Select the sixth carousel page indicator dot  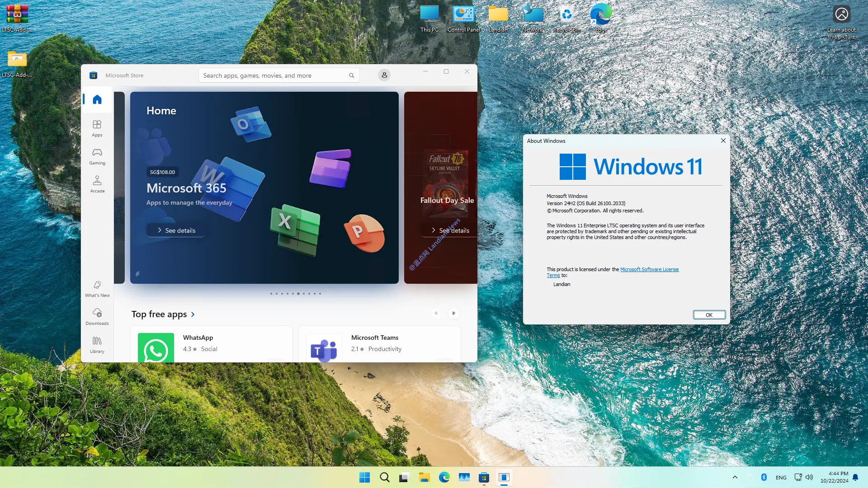click(298, 293)
